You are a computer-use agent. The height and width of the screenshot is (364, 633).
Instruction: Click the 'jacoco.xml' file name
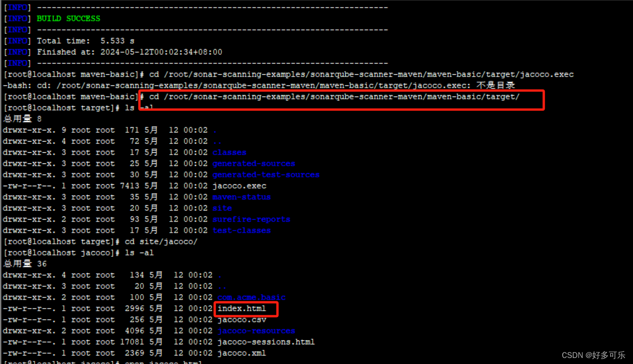(x=242, y=353)
